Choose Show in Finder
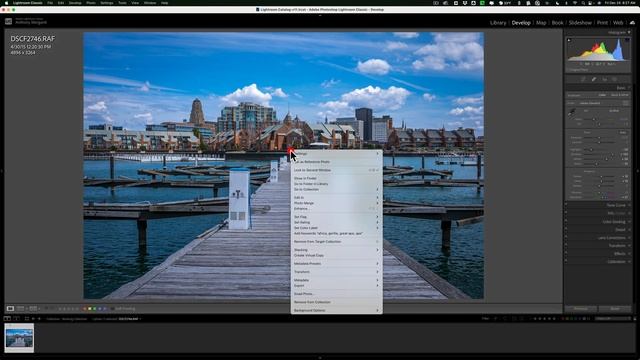Image resolution: width=640 pixels, height=360 pixels. pyautogui.click(x=336, y=178)
